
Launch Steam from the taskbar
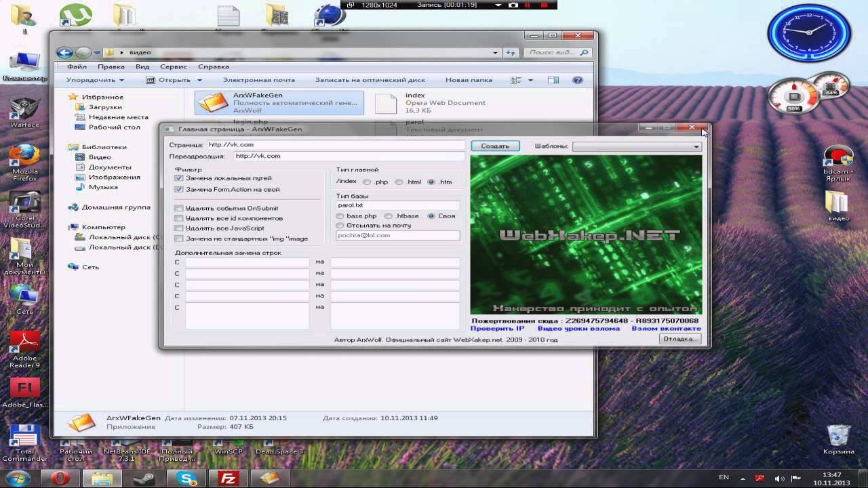click(x=144, y=479)
